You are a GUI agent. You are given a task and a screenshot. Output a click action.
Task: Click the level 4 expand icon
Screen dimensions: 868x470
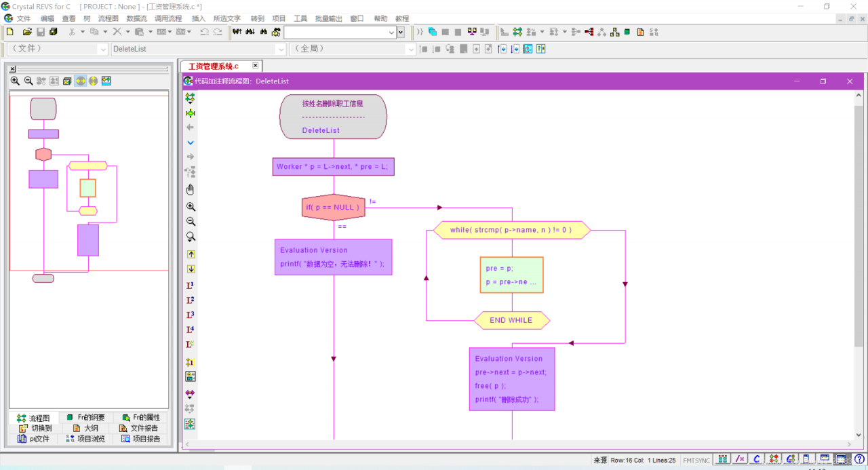(191, 330)
